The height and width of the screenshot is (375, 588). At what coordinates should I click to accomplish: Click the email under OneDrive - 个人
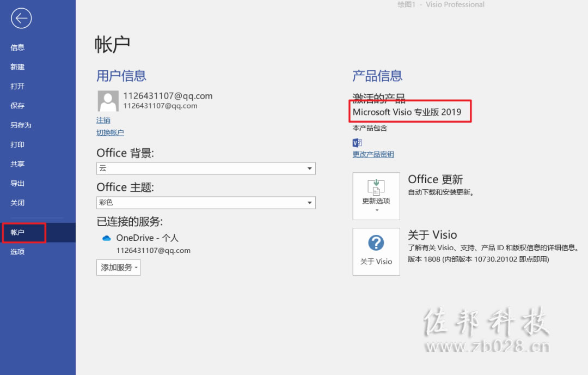[154, 250]
